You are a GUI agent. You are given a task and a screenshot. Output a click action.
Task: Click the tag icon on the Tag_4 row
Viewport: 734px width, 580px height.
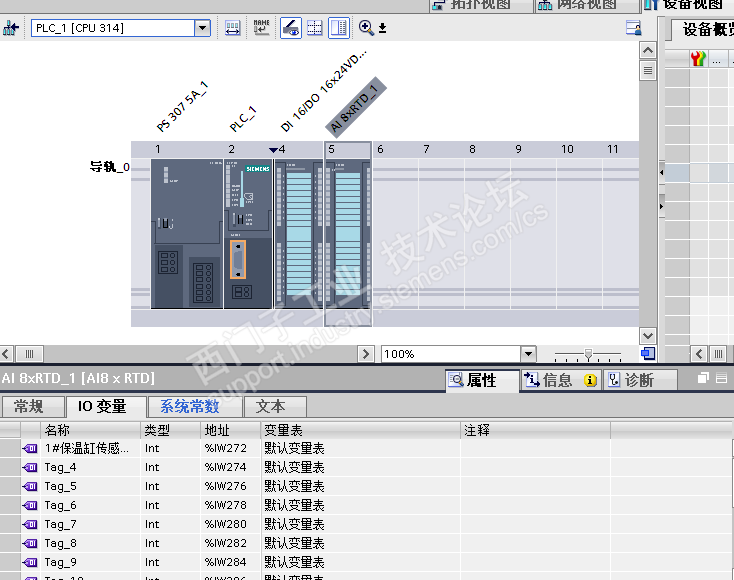pyautogui.click(x=30, y=467)
